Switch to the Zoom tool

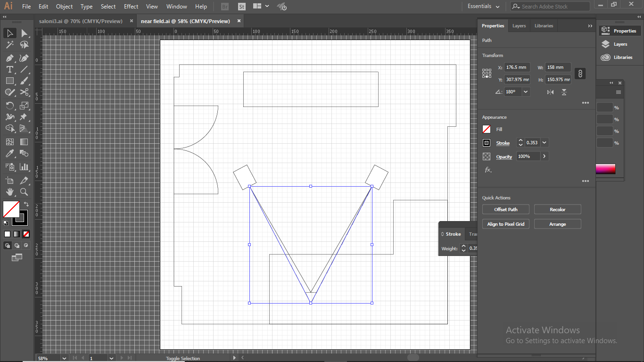click(24, 192)
